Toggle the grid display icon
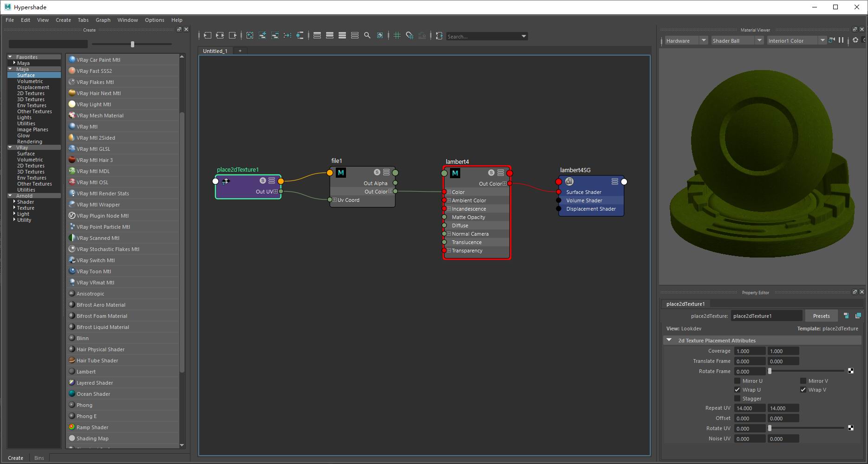The height and width of the screenshot is (464, 868). [x=397, y=36]
